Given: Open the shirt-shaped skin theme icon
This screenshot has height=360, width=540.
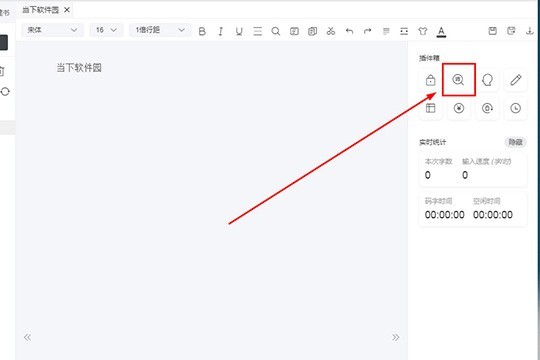Looking at the screenshot, I should click(423, 31).
